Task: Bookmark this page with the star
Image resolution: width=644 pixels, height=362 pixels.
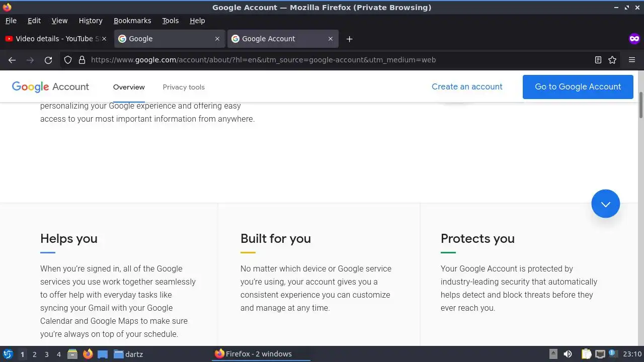Action: click(x=612, y=60)
